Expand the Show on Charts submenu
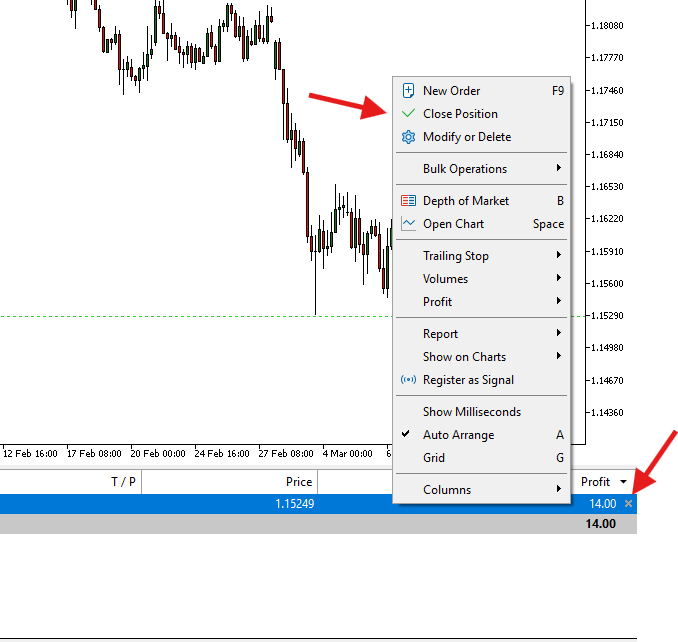 (x=482, y=357)
